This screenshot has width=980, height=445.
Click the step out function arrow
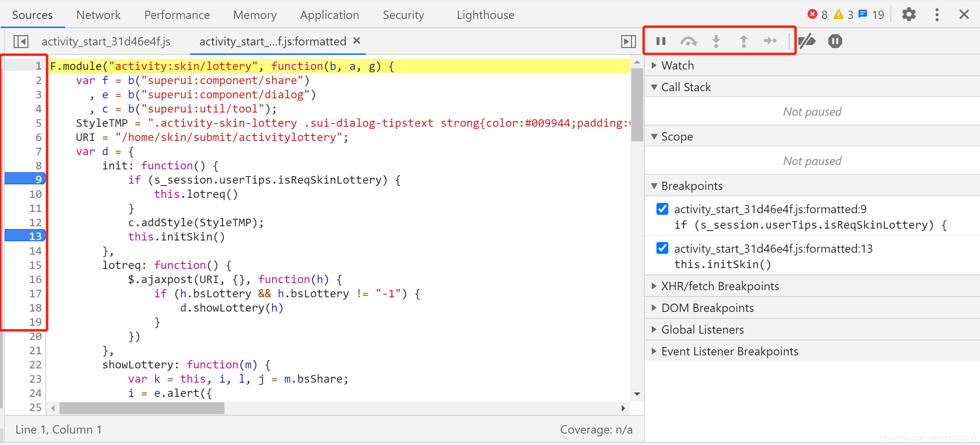[743, 41]
